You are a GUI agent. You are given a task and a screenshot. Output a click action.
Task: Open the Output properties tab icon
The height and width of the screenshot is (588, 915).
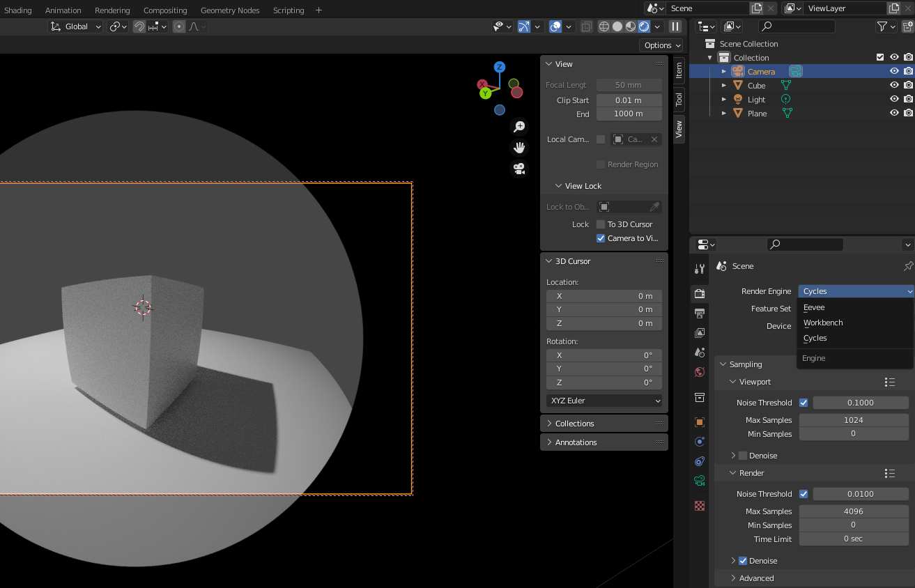coord(700,314)
